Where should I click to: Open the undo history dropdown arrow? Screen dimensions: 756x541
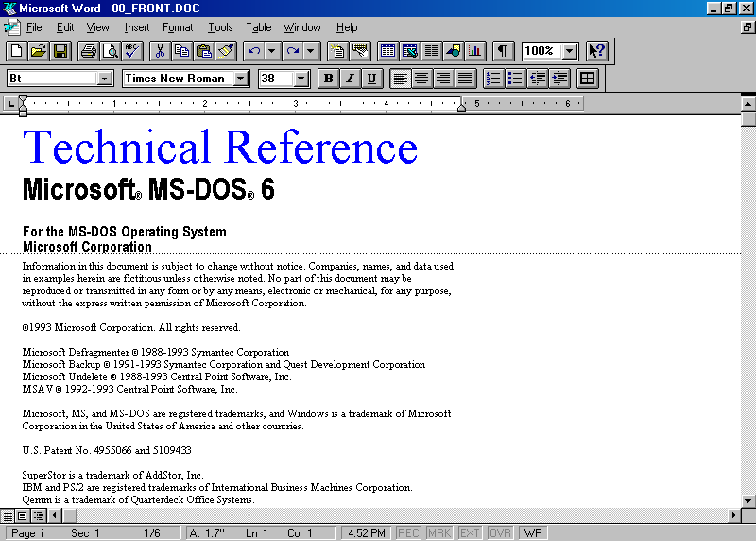(x=272, y=51)
